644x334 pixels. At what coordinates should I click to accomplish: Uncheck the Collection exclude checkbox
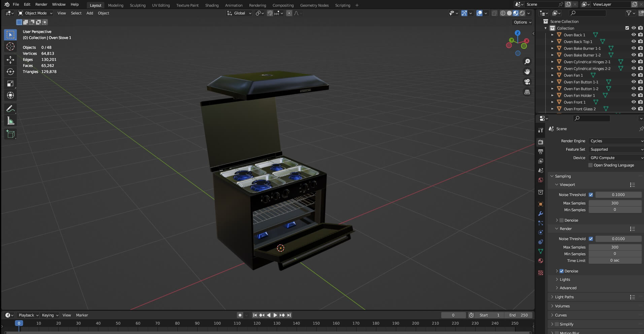pyautogui.click(x=627, y=28)
